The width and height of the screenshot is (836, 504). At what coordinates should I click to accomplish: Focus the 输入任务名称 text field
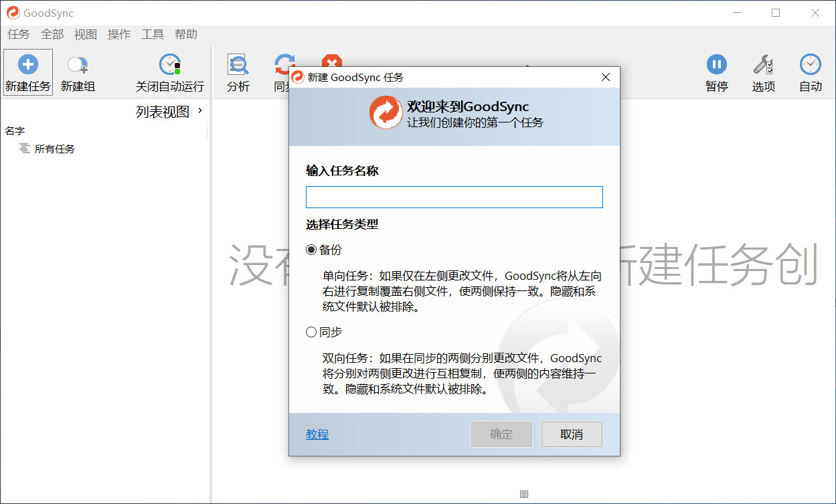click(454, 197)
